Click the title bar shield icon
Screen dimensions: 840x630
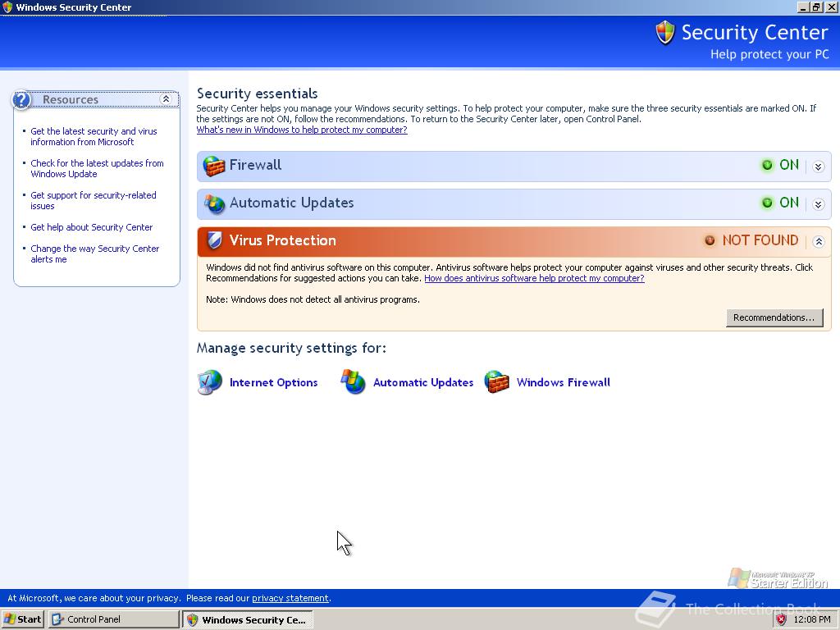click(x=7, y=7)
